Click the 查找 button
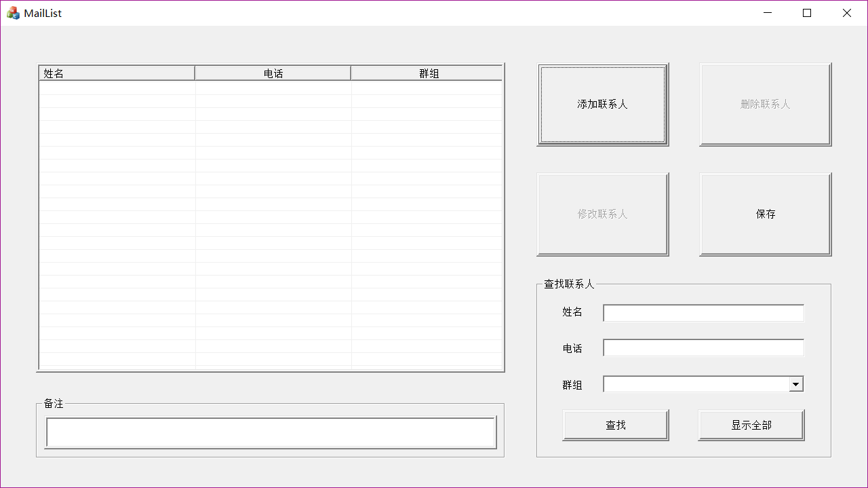The width and height of the screenshot is (868, 488). point(616,425)
